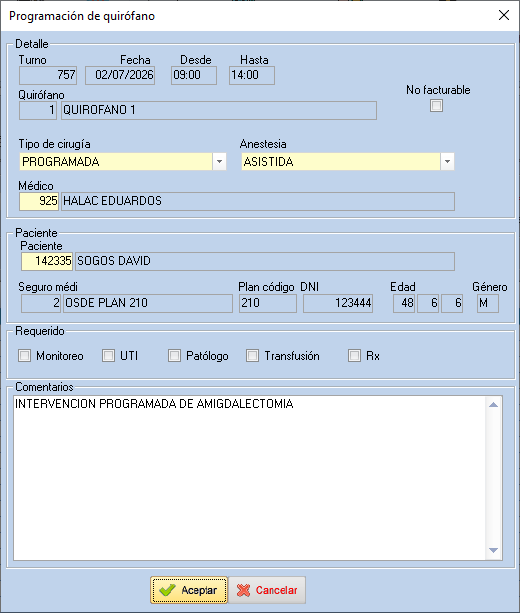
Task: Close the Programación de quirófano dialog
Action: (x=504, y=15)
